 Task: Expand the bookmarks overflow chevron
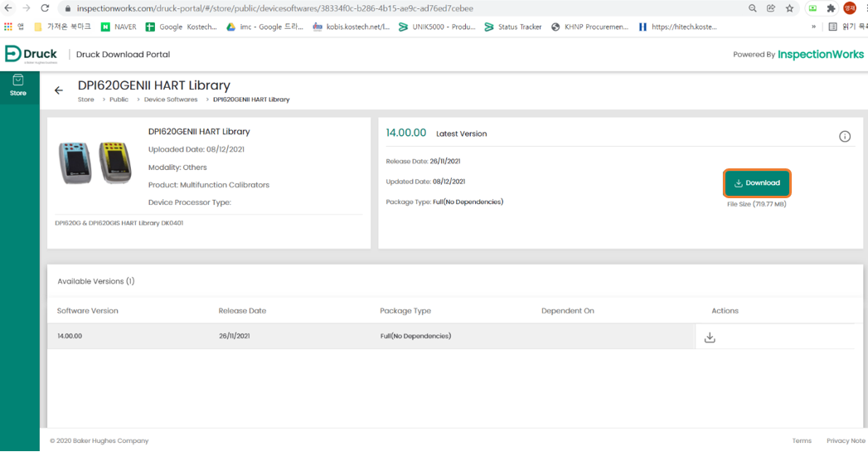click(813, 27)
